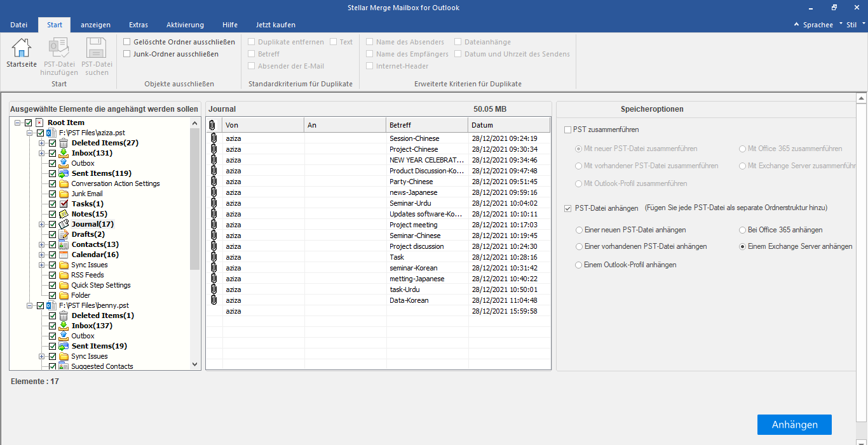Click the paperclip attachment column header

pyautogui.click(x=212, y=125)
